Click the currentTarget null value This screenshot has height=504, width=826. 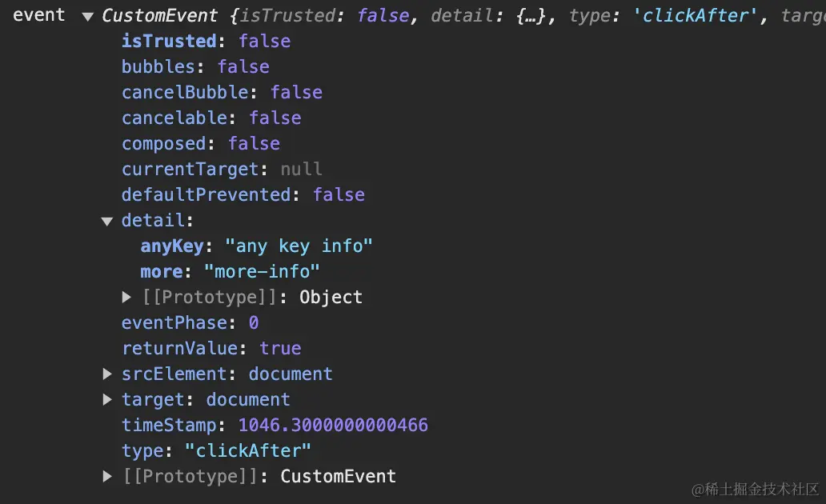point(301,169)
